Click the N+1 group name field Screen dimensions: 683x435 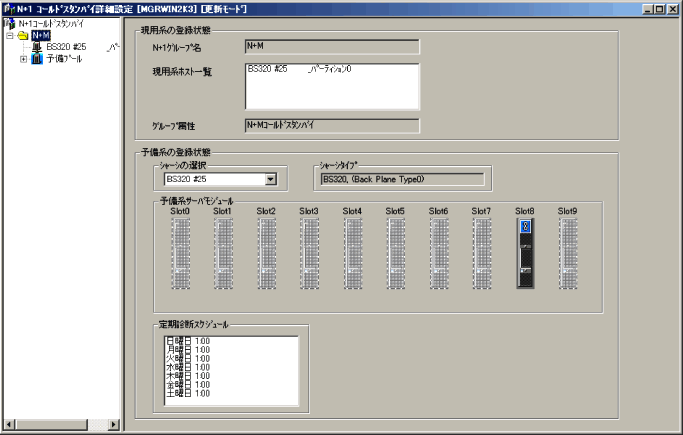click(330, 46)
